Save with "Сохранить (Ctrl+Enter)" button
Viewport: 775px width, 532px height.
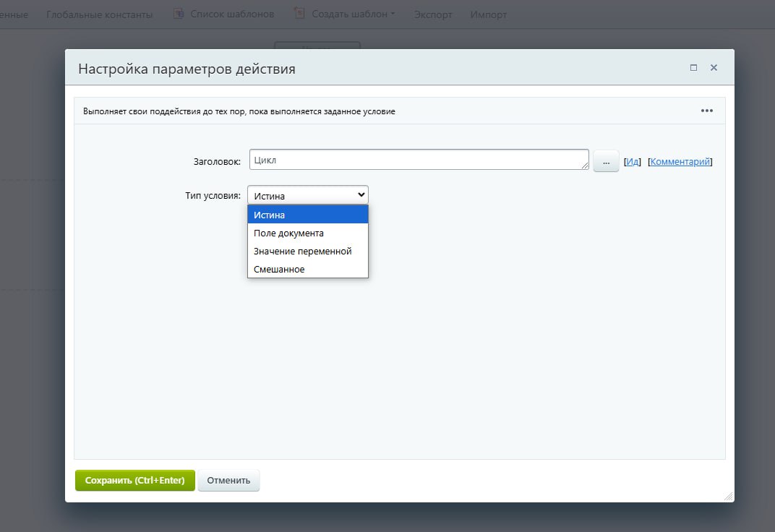click(x=135, y=480)
